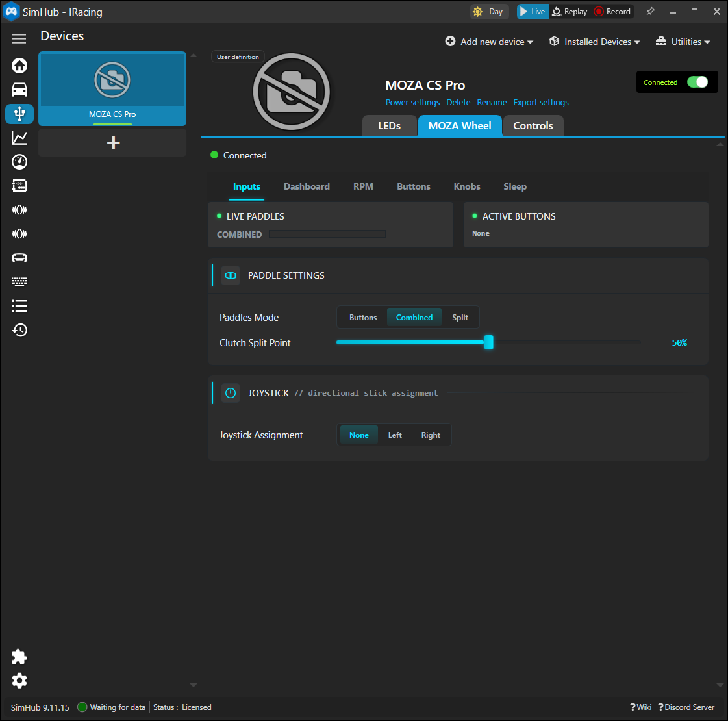Click the Paddle Settings section icon

(x=231, y=275)
